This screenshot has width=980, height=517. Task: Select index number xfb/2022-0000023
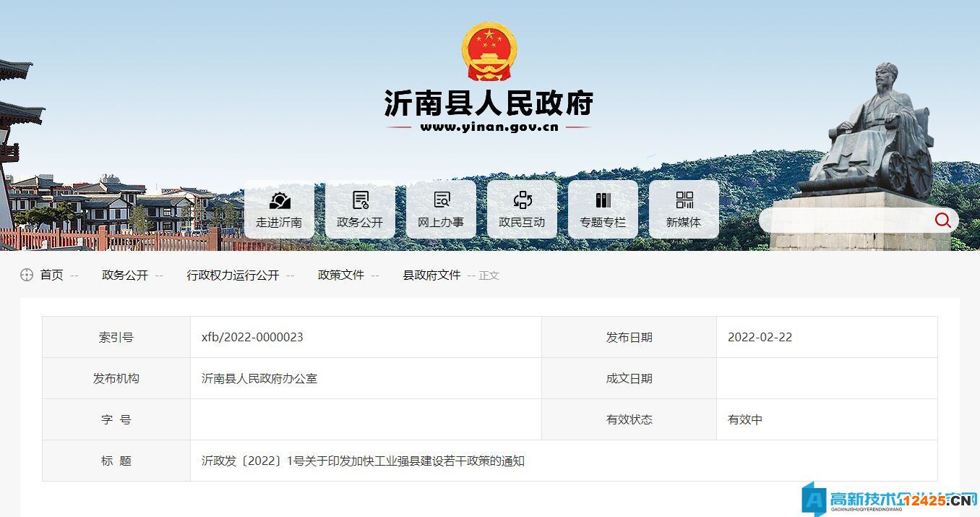[252, 337]
